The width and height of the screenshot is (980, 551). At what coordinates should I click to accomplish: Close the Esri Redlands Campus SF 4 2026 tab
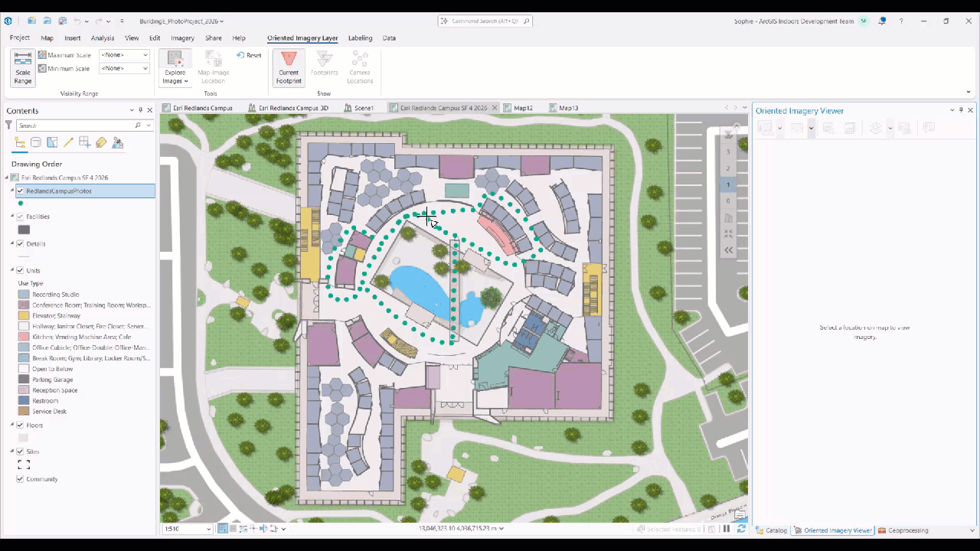(495, 108)
